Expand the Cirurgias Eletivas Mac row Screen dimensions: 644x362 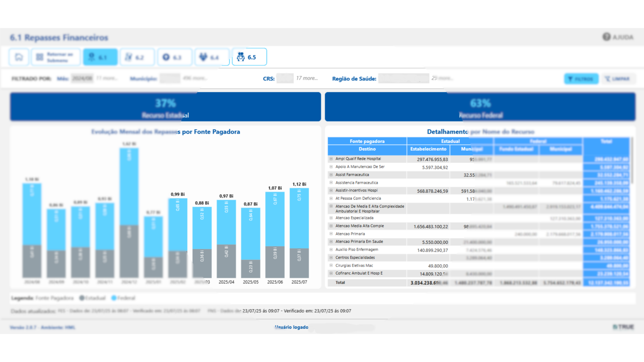click(331, 265)
